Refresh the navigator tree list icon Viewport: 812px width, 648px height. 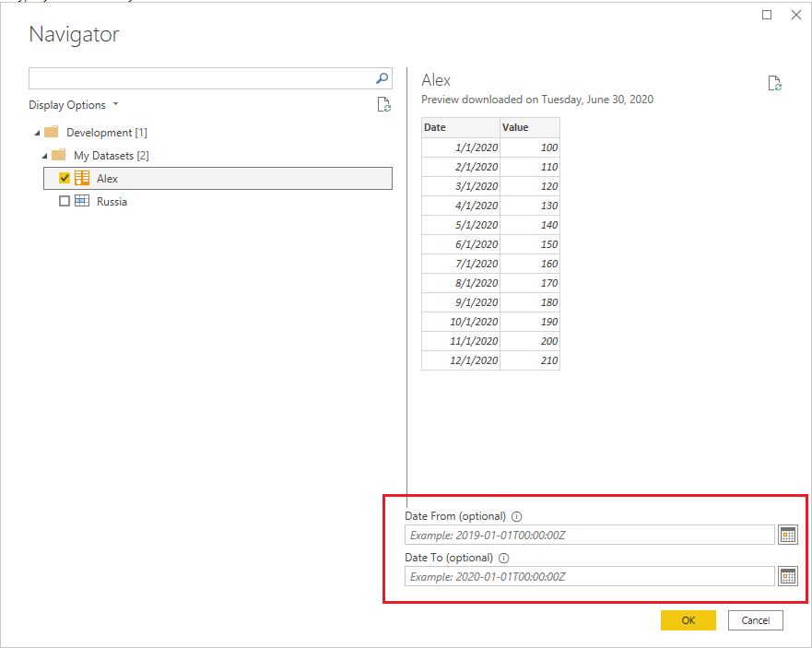click(x=383, y=105)
